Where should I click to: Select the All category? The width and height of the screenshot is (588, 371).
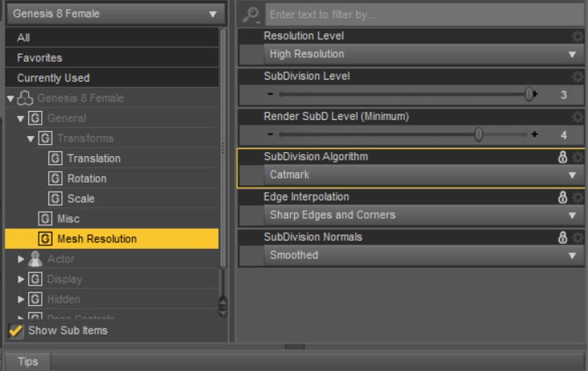(x=112, y=38)
